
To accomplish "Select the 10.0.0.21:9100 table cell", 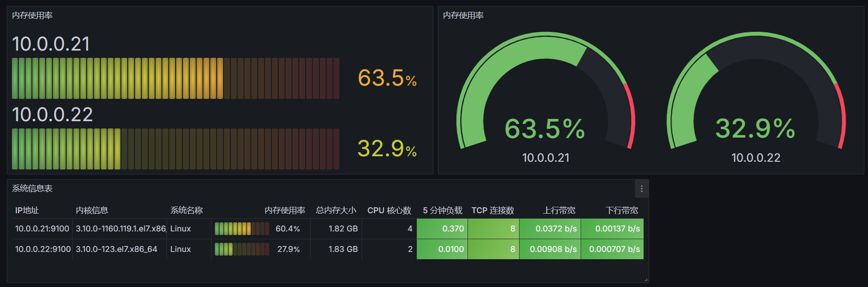I will 42,229.
